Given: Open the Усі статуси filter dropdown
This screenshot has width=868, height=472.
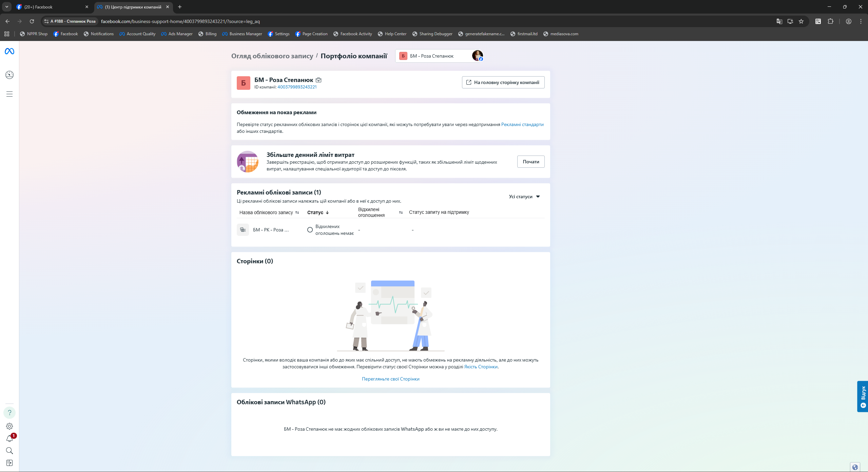Looking at the screenshot, I should click(x=524, y=197).
